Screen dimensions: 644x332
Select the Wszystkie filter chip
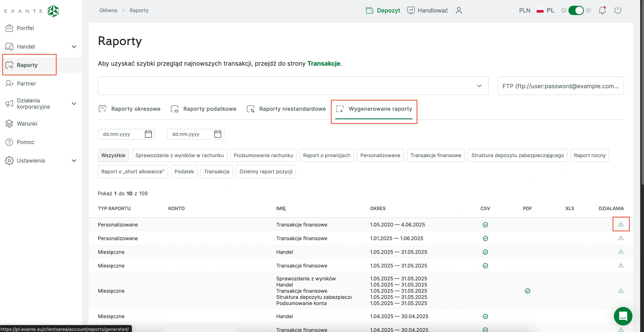[113, 155]
